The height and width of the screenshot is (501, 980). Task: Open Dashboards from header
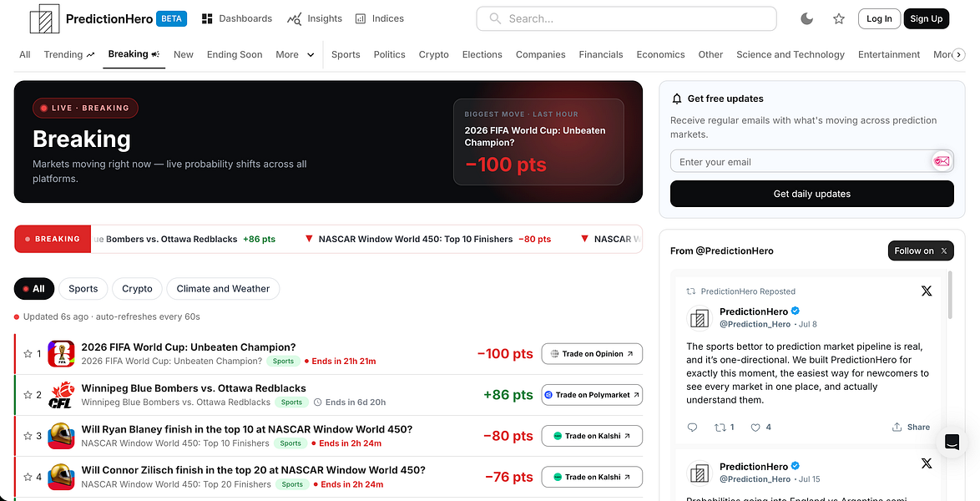click(237, 18)
